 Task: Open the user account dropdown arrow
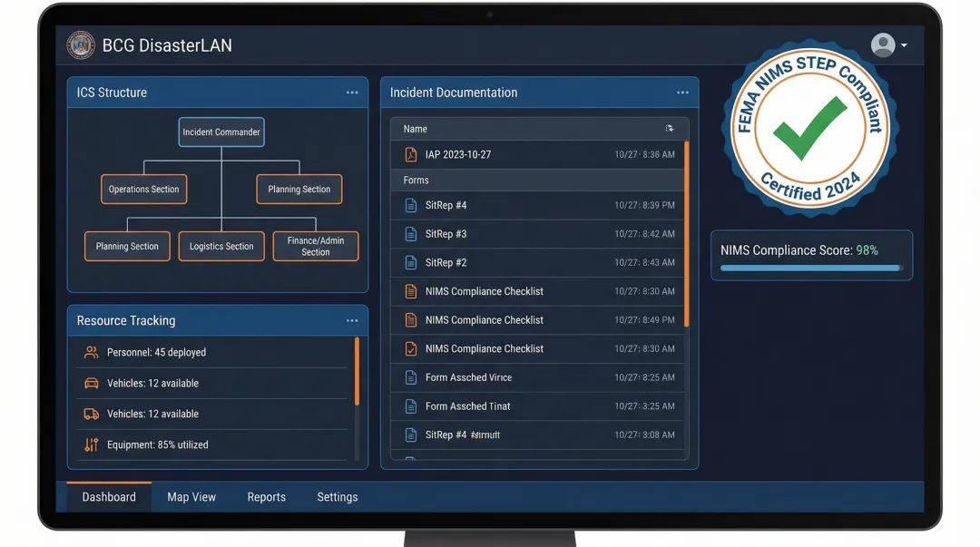904,45
